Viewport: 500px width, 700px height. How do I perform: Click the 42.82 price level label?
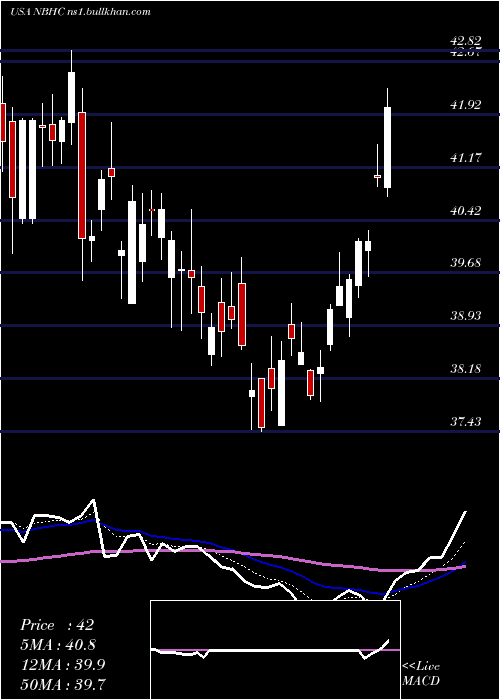click(466, 42)
